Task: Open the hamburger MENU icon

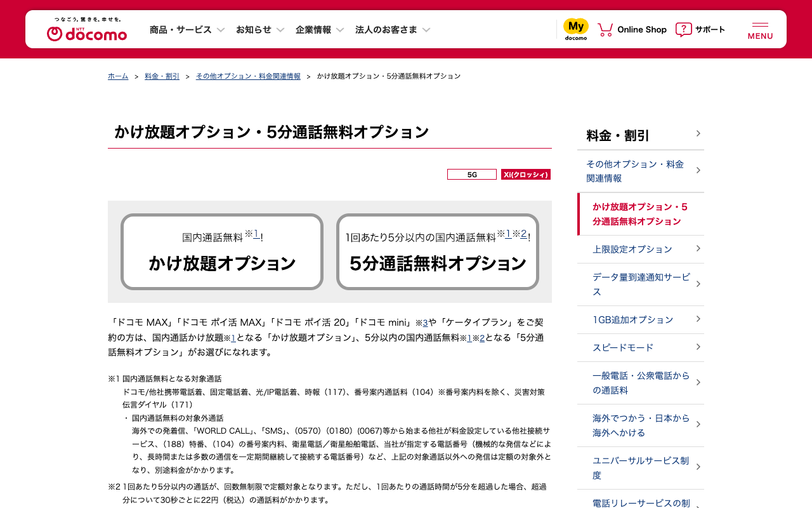Action: click(x=760, y=30)
